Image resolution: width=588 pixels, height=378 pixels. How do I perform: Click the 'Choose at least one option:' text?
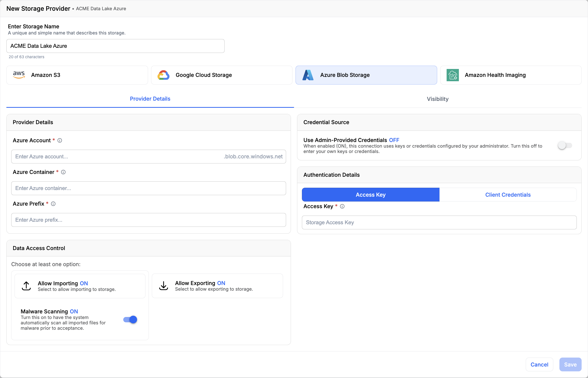(46, 264)
